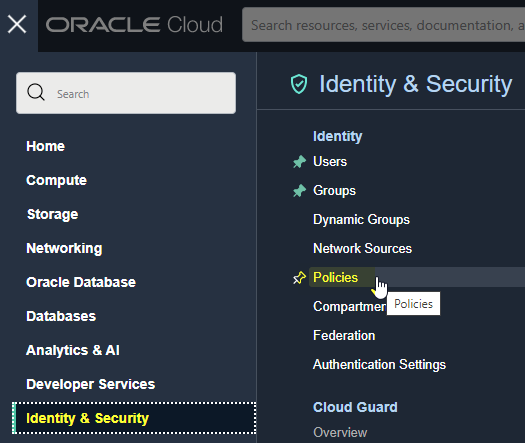Open Developer Services category

pyautogui.click(x=91, y=384)
